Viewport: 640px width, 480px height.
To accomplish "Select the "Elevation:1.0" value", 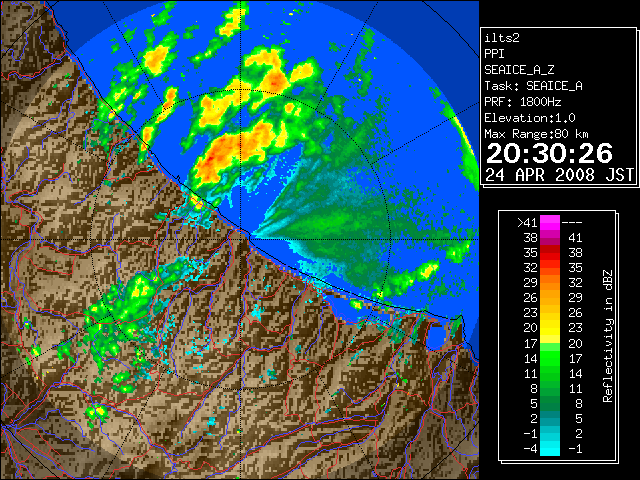I will (x=530, y=118).
